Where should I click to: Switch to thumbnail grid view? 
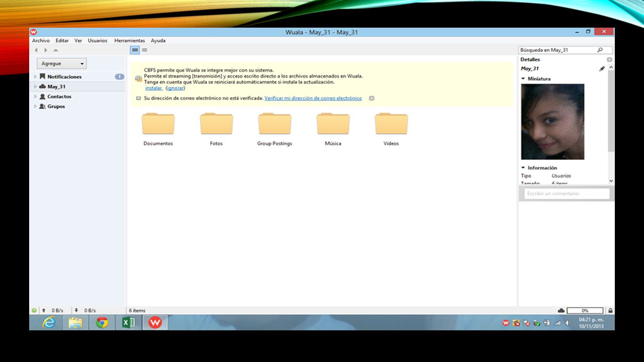point(135,50)
